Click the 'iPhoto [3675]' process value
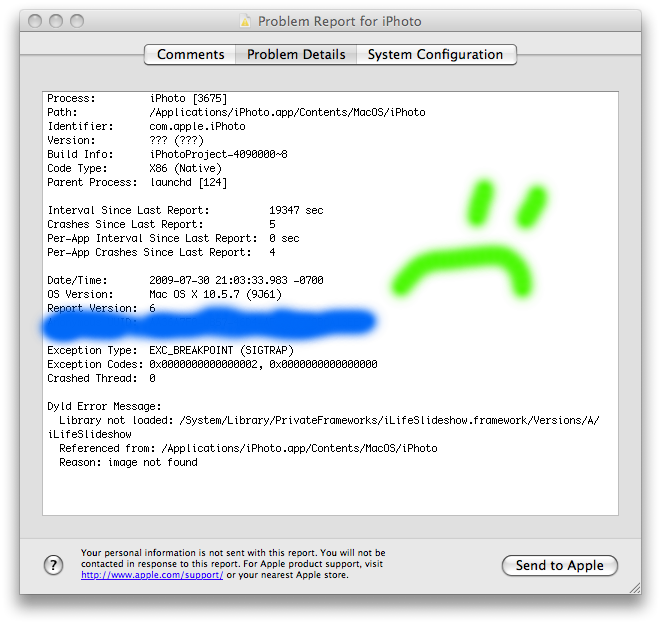Screen dimensions: 661x624 point(188,99)
